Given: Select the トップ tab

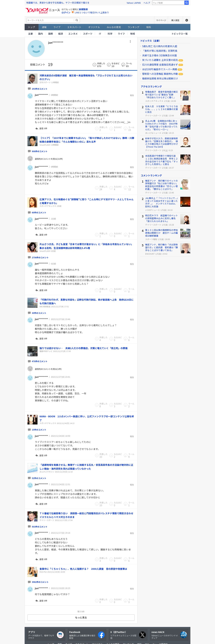Looking at the screenshot, I should pos(31,27).
